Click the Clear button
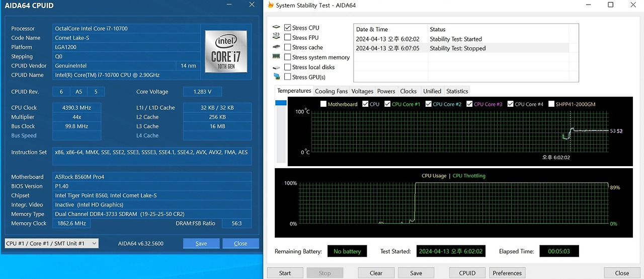 [x=376, y=273]
